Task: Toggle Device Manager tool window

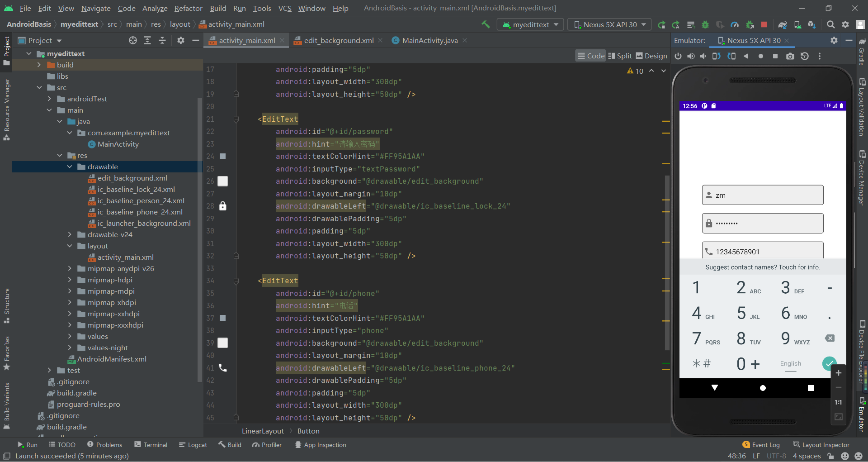Action: pos(862,178)
